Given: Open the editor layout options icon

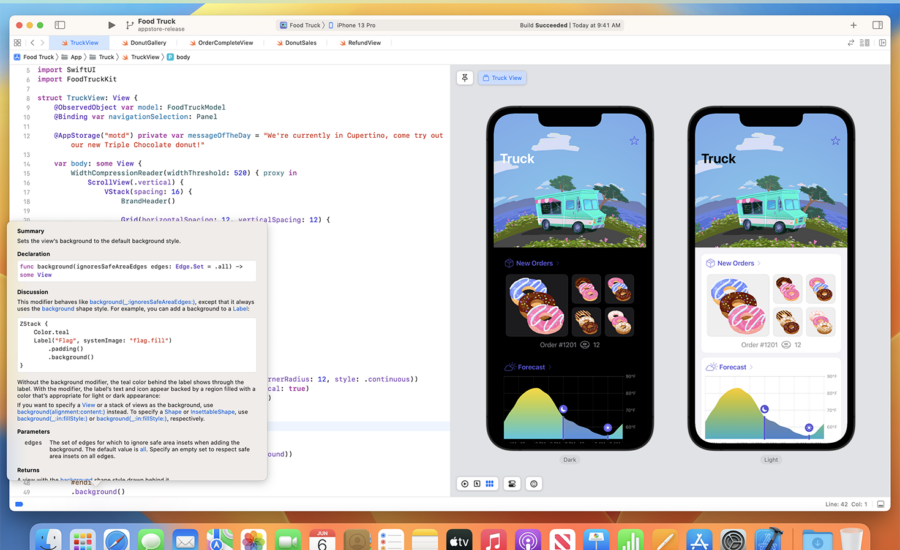Looking at the screenshot, I should 864,42.
